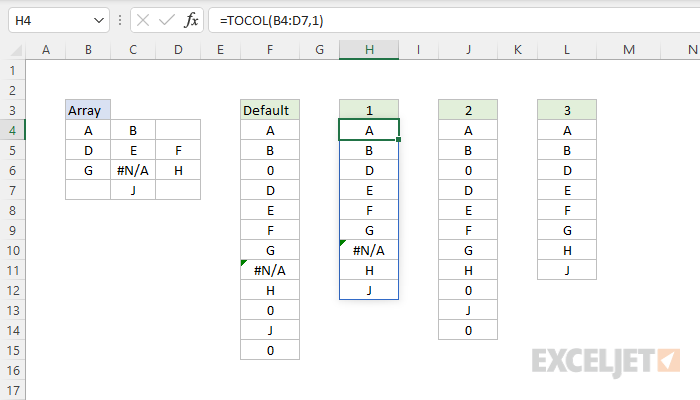700x400 pixels.
Task: Click the green header cell labeled 2
Action: pos(467,110)
